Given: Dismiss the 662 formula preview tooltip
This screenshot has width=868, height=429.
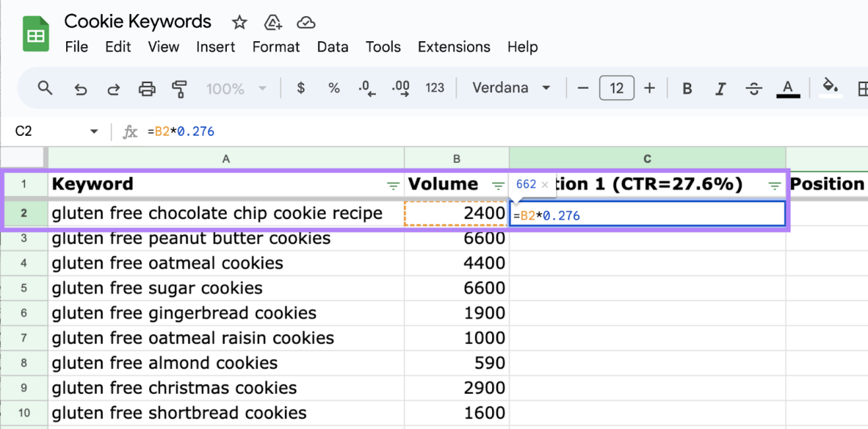Looking at the screenshot, I should (x=545, y=184).
